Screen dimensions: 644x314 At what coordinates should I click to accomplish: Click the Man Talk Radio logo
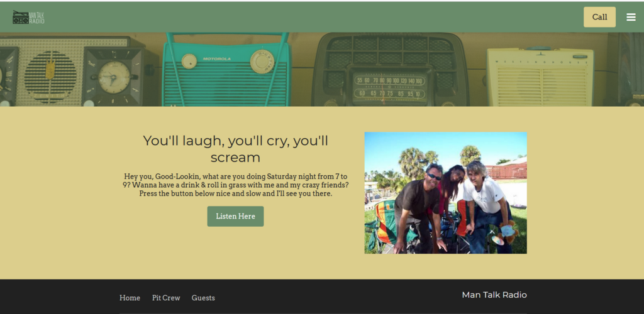click(28, 18)
